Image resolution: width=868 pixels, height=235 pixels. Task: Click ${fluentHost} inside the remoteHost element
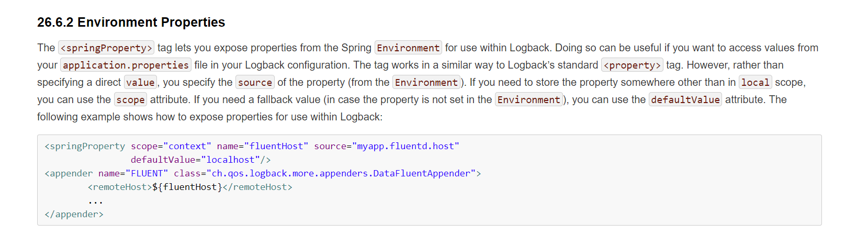click(x=187, y=187)
